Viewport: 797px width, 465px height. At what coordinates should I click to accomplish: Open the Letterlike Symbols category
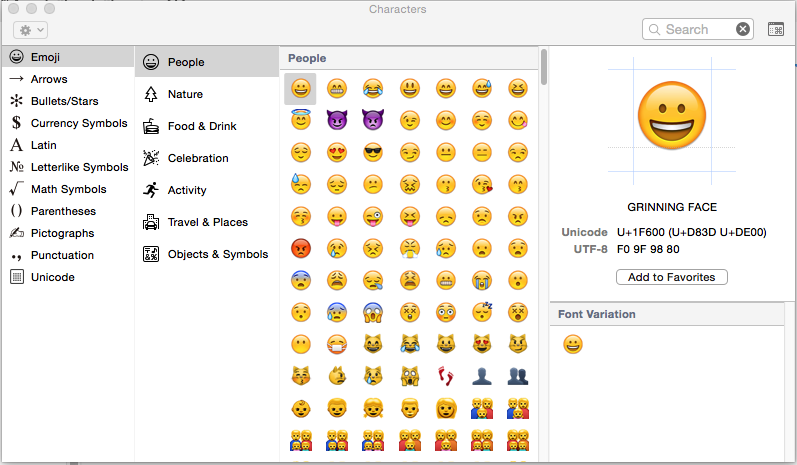click(68, 167)
